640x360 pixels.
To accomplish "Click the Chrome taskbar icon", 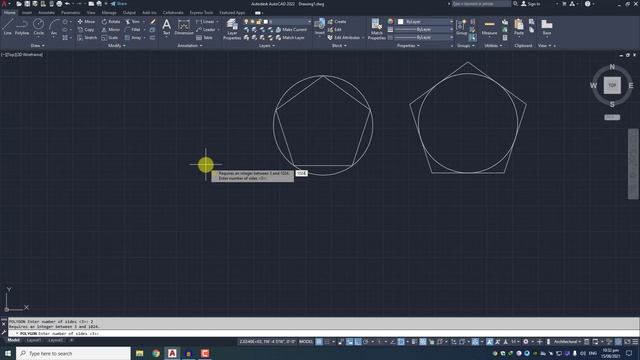I will [x=156, y=353].
